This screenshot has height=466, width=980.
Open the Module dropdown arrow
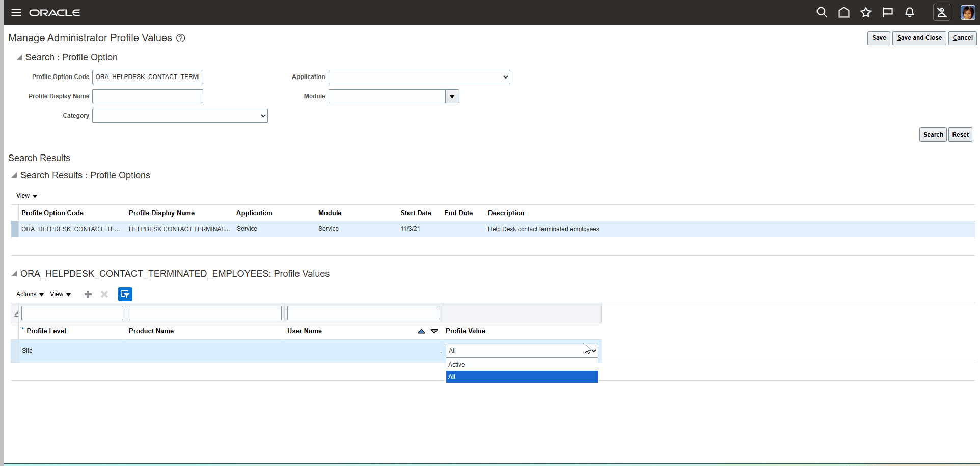click(x=451, y=96)
